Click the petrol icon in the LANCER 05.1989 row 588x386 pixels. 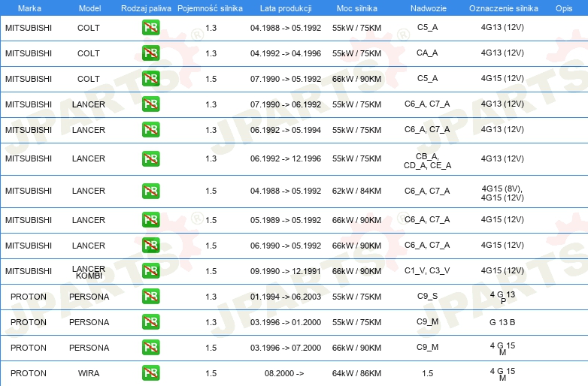pos(150,220)
